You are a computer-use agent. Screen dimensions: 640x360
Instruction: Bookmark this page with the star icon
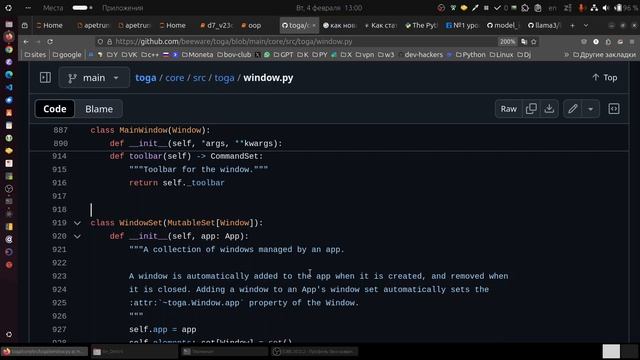[533, 42]
